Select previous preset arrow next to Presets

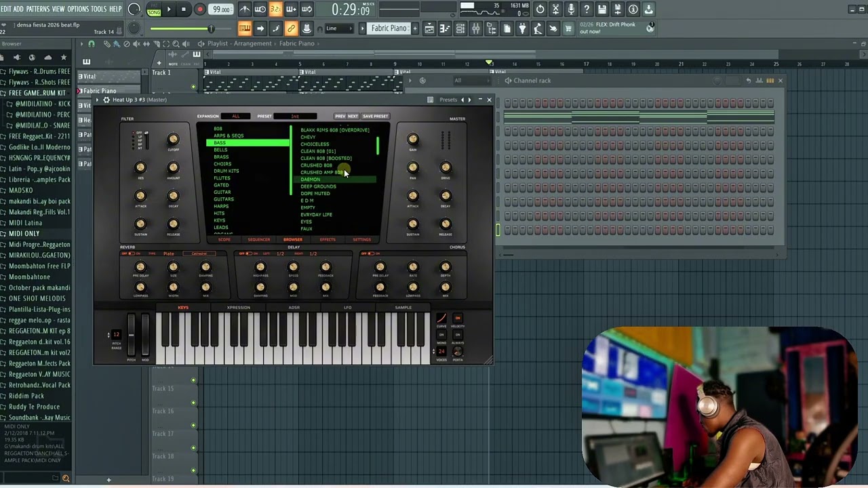[462, 100]
